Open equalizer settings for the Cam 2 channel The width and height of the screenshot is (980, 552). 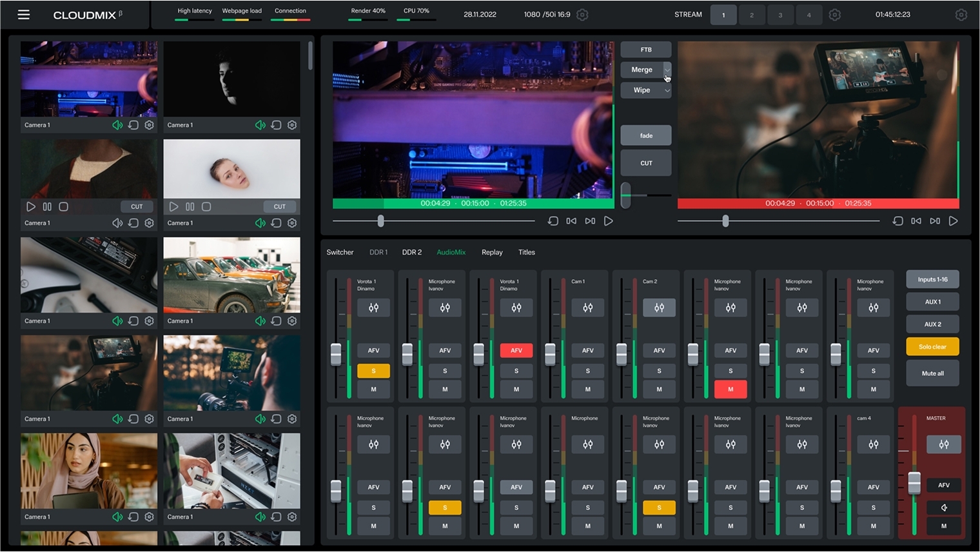point(659,308)
